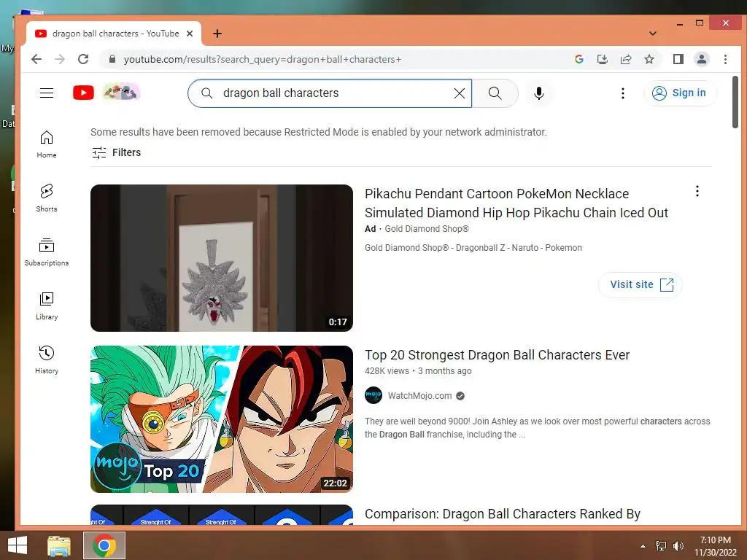Click the address bar URL
The image size is (747, 560).
tap(263, 60)
